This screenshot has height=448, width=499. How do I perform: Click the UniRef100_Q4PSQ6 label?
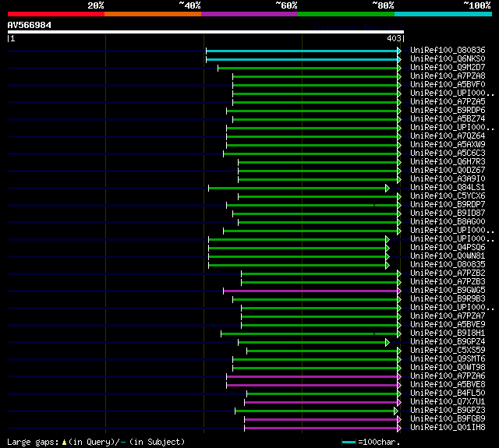point(448,248)
